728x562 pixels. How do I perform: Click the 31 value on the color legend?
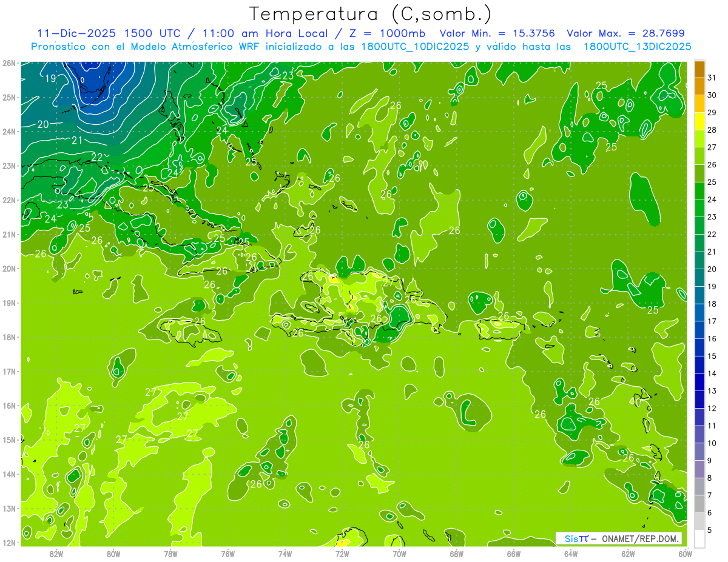coord(712,78)
